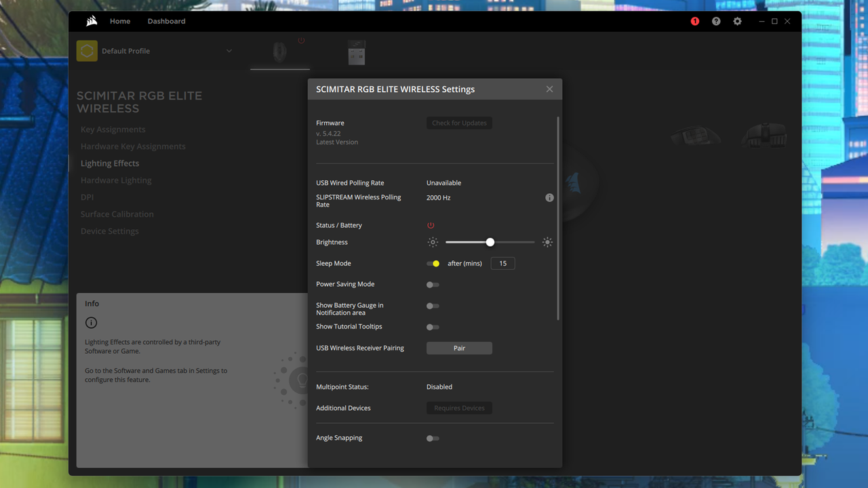Go to the Home tab
The width and height of the screenshot is (868, 488).
(x=120, y=21)
